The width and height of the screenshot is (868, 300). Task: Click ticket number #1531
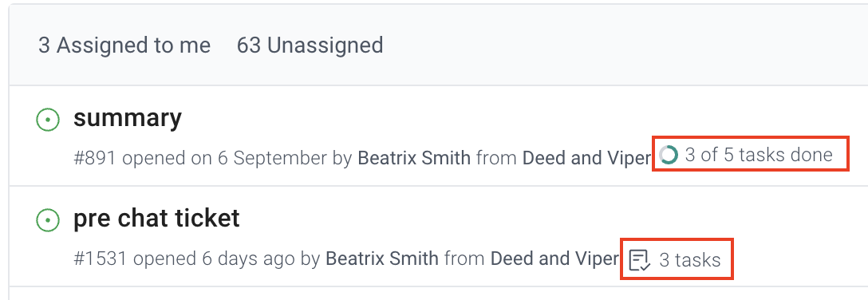coord(101,259)
